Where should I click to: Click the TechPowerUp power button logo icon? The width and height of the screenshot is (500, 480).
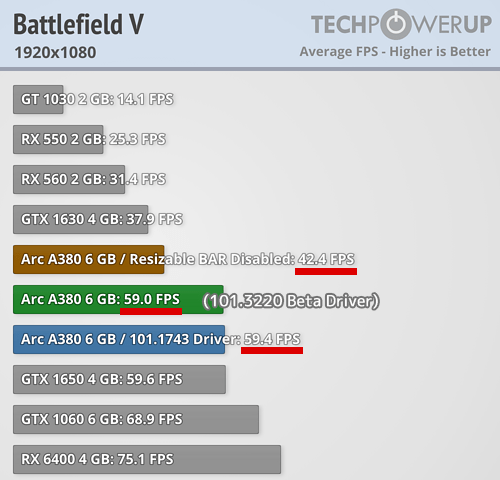tap(396, 24)
